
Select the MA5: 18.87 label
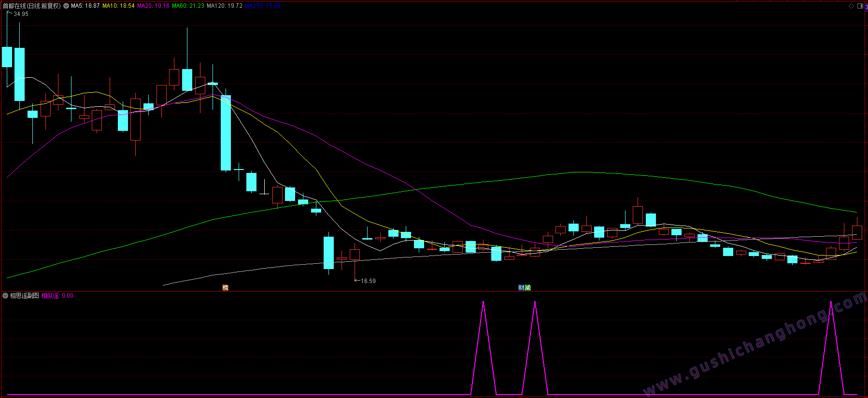click(85, 6)
